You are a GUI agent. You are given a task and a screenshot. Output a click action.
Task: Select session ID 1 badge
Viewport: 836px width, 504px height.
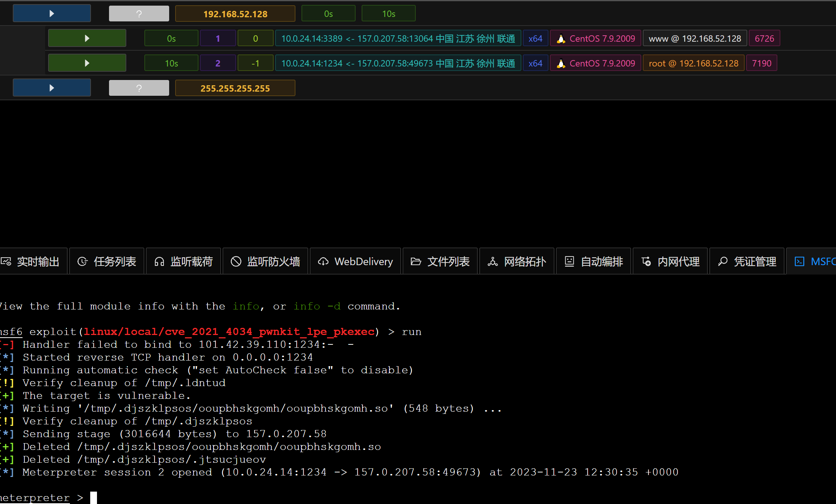[218, 38]
